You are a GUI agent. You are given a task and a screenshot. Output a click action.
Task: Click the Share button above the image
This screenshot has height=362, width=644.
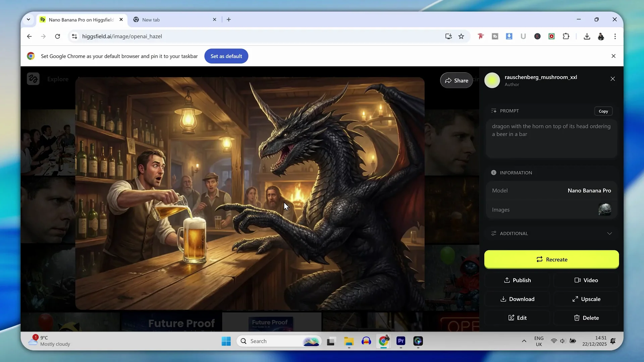coord(457,80)
